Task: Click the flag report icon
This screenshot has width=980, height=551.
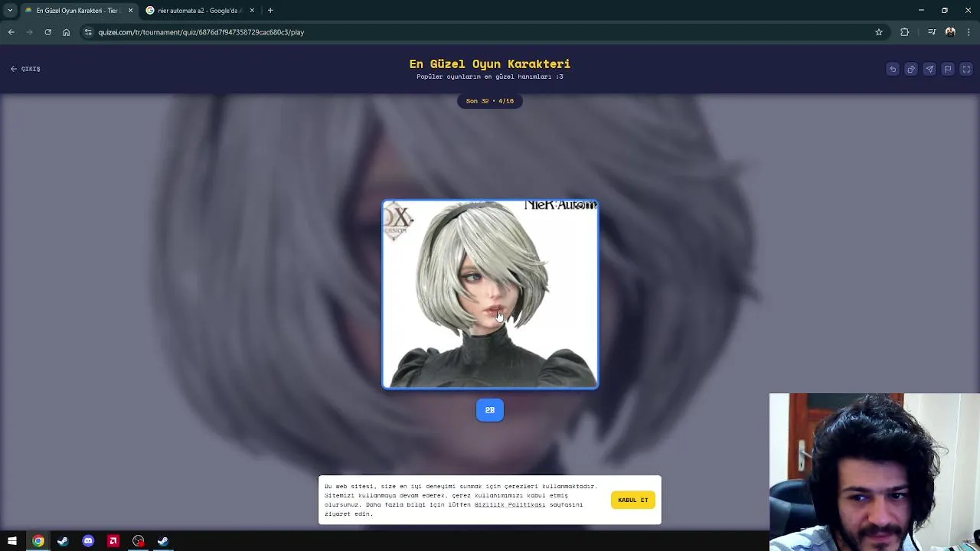Action: coord(948,69)
